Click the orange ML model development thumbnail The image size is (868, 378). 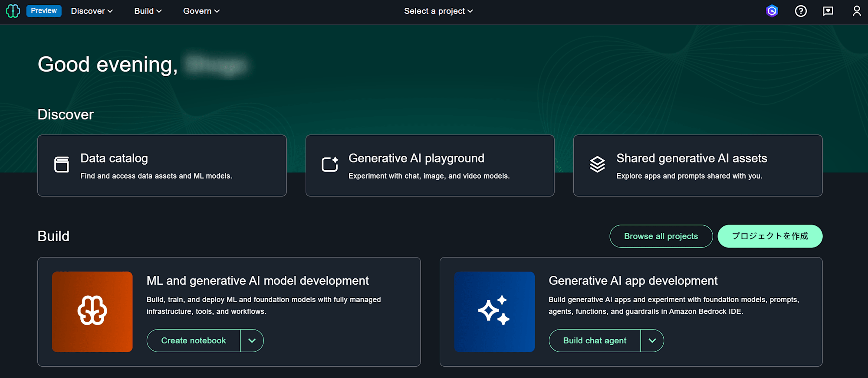92,312
